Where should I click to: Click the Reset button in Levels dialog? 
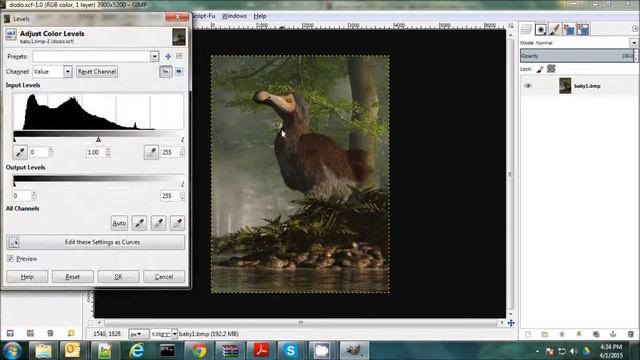pyautogui.click(x=73, y=277)
